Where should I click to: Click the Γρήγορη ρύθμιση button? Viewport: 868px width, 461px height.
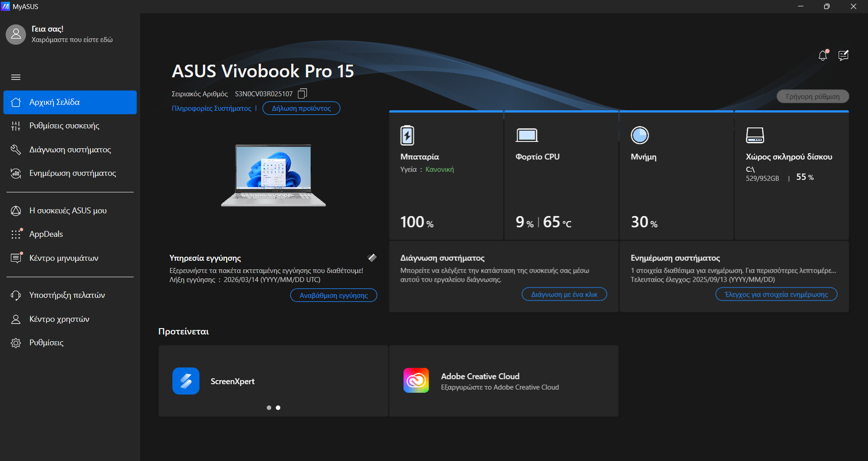pos(812,96)
